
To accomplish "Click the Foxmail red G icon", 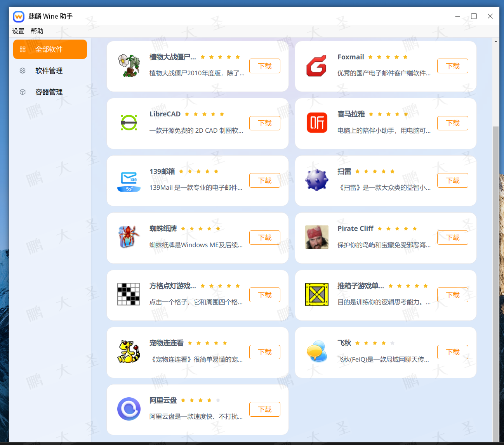I will coord(316,66).
